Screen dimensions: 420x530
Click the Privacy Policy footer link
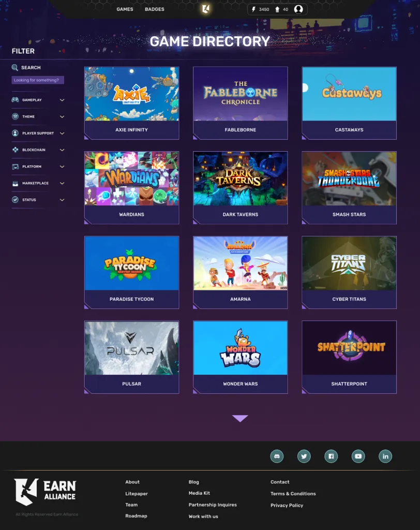click(287, 505)
